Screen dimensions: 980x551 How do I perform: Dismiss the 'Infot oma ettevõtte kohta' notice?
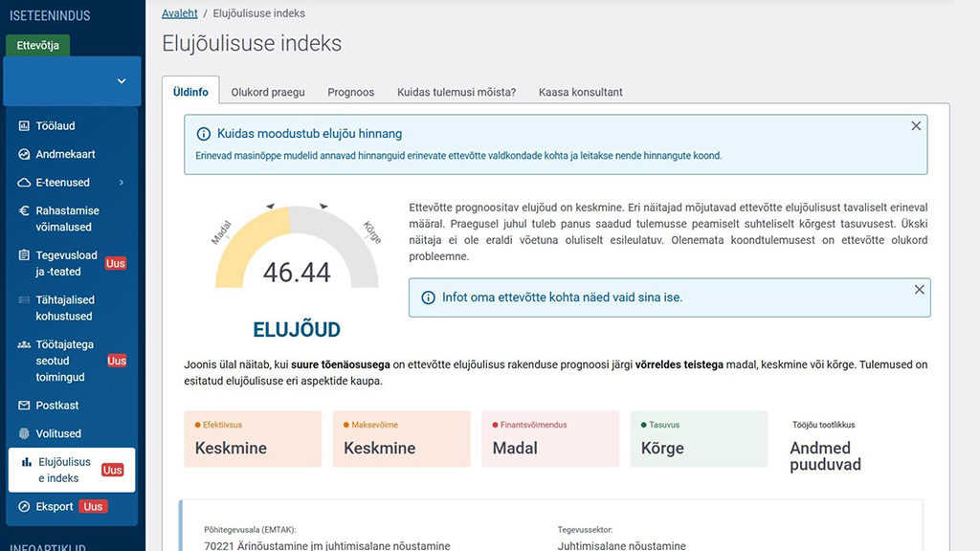[x=919, y=290]
